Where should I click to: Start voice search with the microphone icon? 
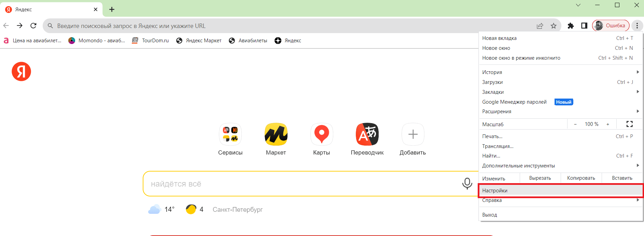pyautogui.click(x=467, y=183)
